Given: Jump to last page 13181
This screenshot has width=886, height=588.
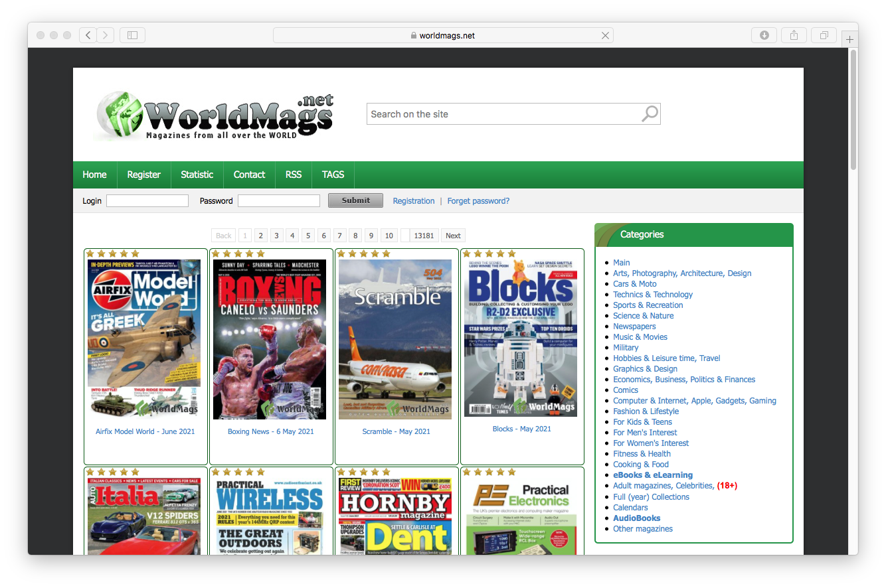Looking at the screenshot, I should point(424,236).
